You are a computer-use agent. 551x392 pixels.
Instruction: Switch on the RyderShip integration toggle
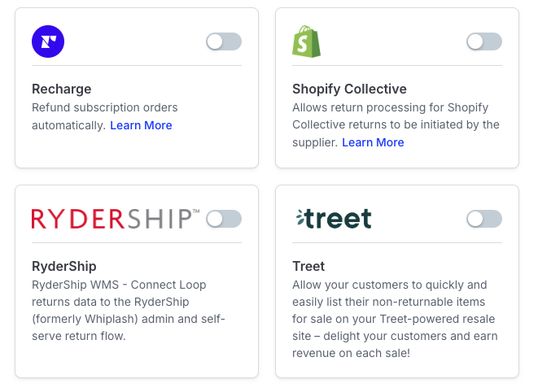click(224, 219)
